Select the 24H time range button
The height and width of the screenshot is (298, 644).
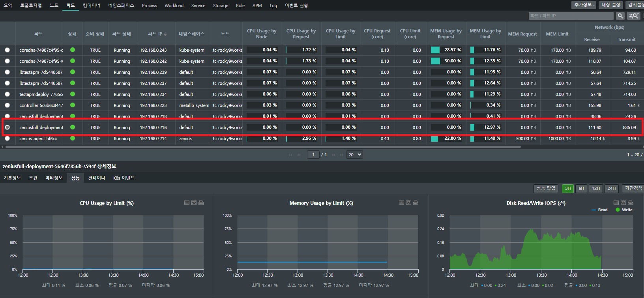click(x=612, y=188)
